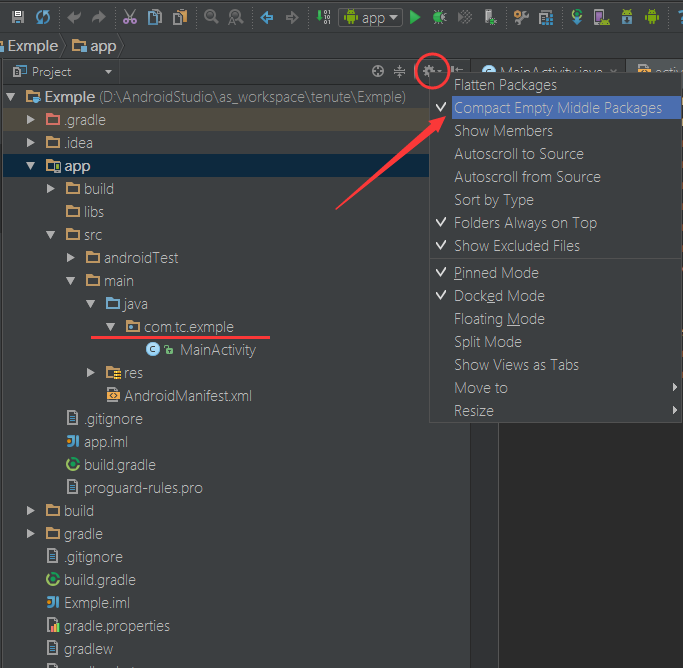Click the Synchronize refresh icon

coord(43,17)
